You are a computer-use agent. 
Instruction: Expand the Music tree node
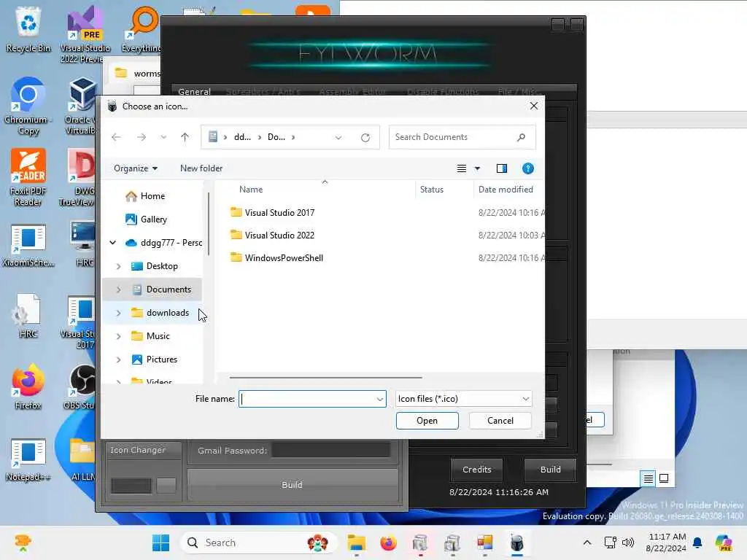point(119,336)
